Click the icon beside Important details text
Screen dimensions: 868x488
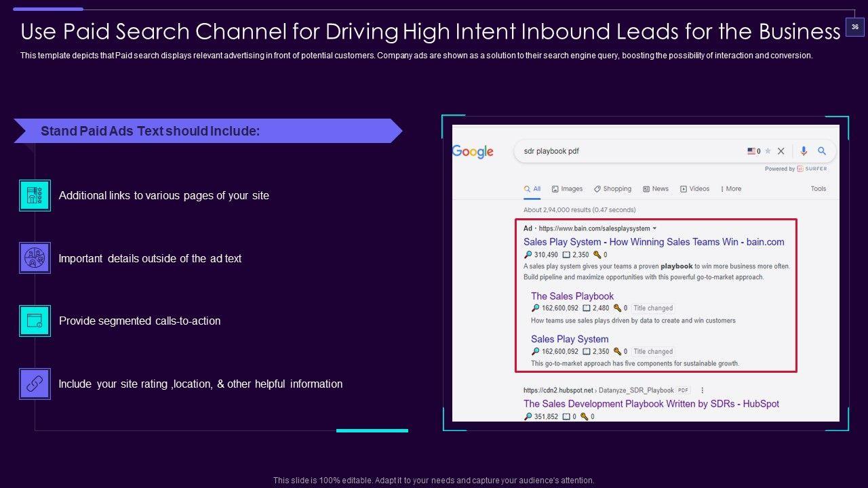tap(35, 258)
